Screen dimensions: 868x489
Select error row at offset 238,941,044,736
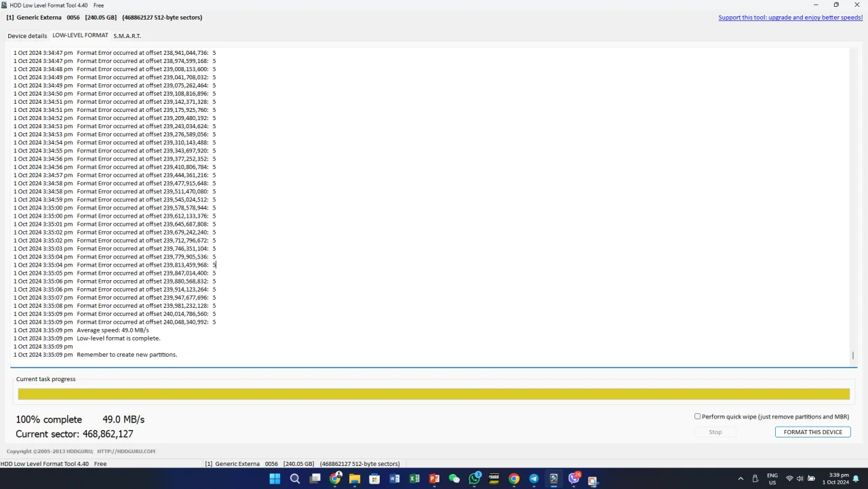[115, 52]
